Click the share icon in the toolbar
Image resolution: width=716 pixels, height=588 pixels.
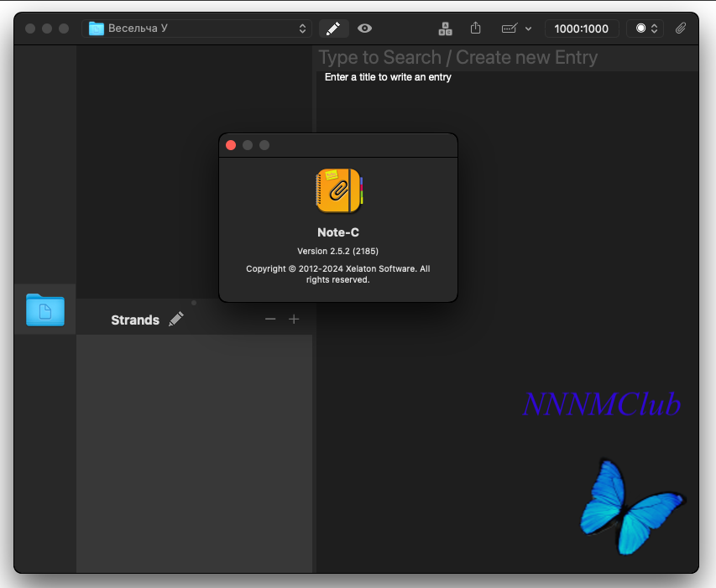click(475, 29)
